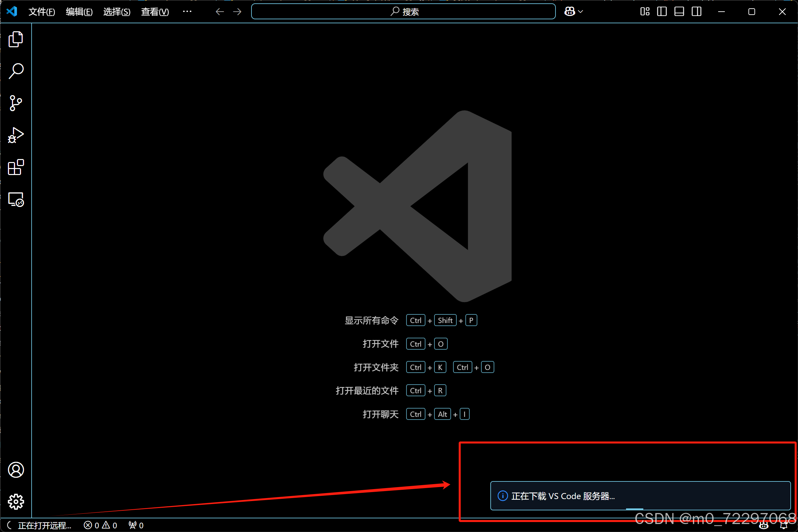798x532 pixels.
Task: Close the VS Code window
Action: [782, 12]
